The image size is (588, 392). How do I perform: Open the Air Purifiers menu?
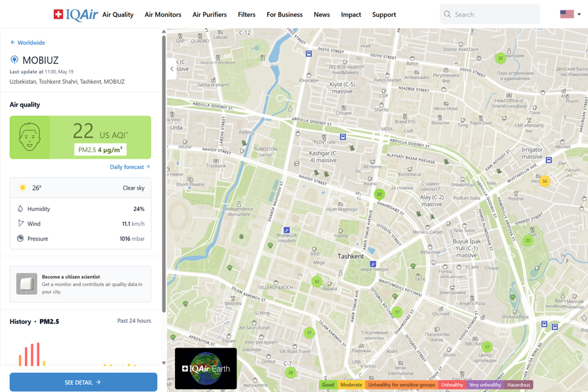pyautogui.click(x=209, y=14)
